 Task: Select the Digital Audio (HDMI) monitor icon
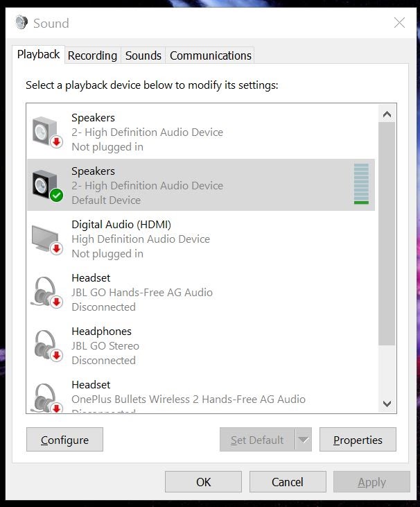(48, 239)
